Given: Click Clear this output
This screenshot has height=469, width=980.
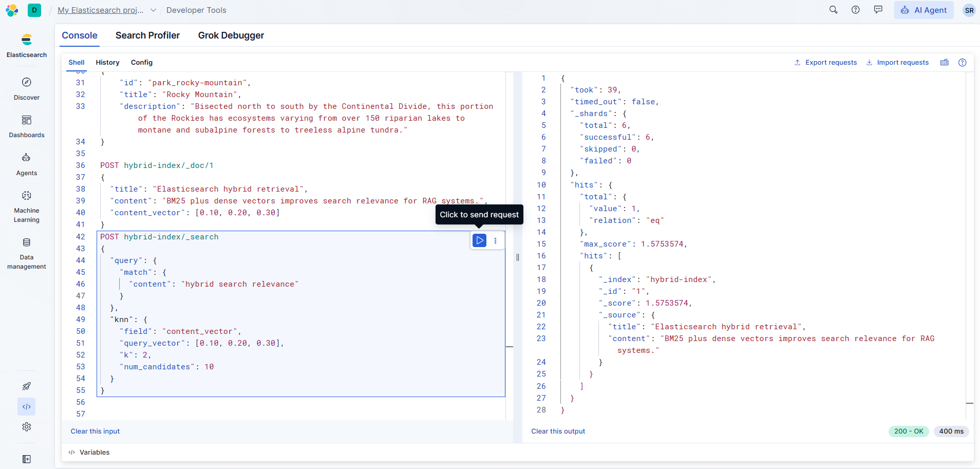Looking at the screenshot, I should [558, 432].
